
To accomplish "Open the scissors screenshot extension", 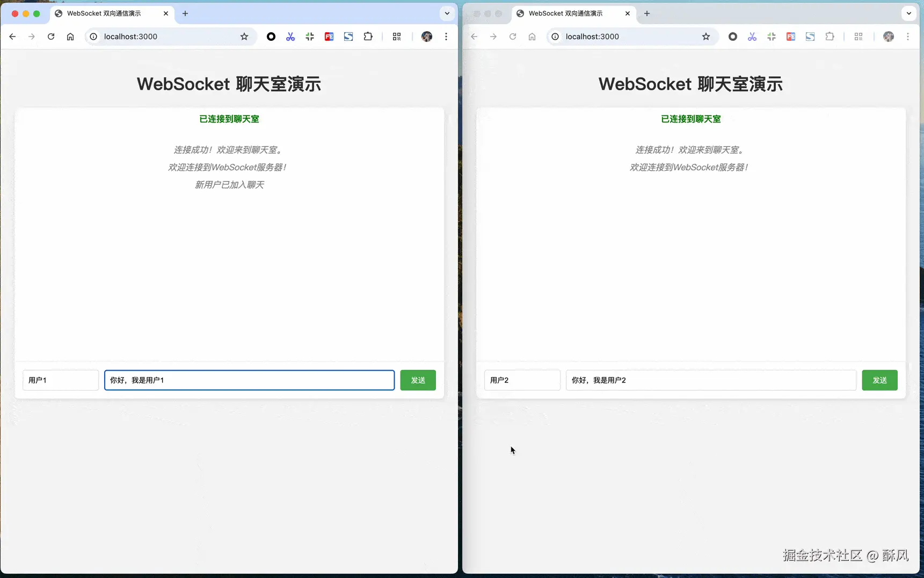I will click(290, 37).
